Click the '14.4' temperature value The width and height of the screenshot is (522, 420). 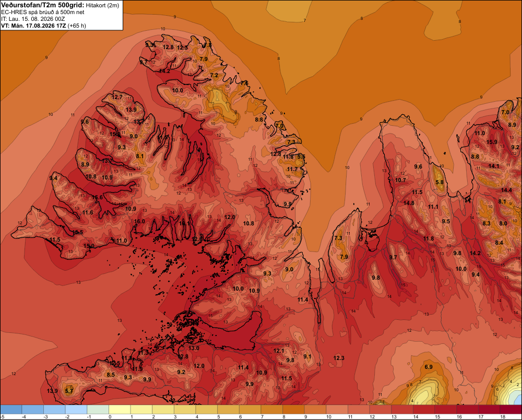pyautogui.click(x=506, y=190)
